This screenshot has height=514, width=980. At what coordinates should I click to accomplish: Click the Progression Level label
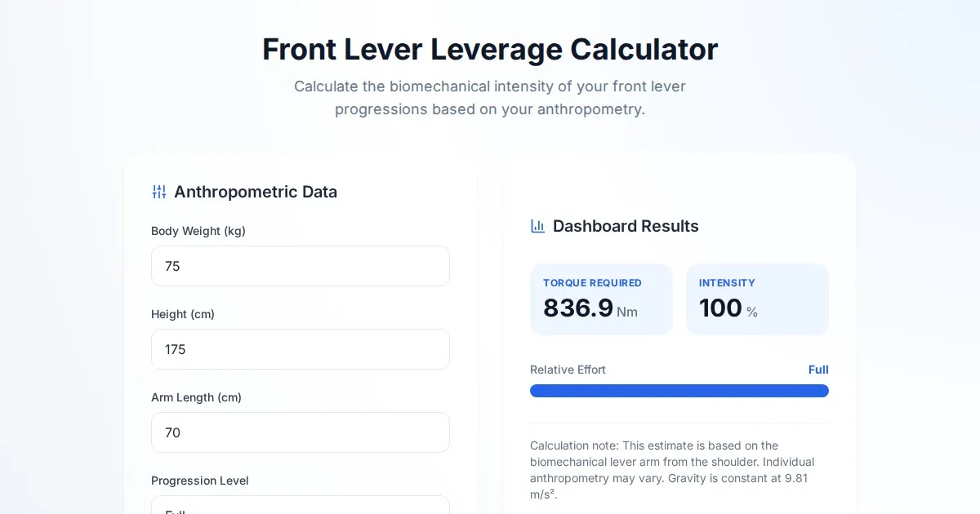point(200,481)
